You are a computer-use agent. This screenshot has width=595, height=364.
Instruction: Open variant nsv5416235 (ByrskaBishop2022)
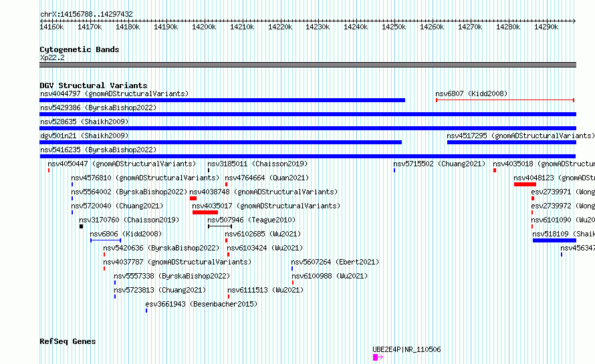tap(98, 150)
